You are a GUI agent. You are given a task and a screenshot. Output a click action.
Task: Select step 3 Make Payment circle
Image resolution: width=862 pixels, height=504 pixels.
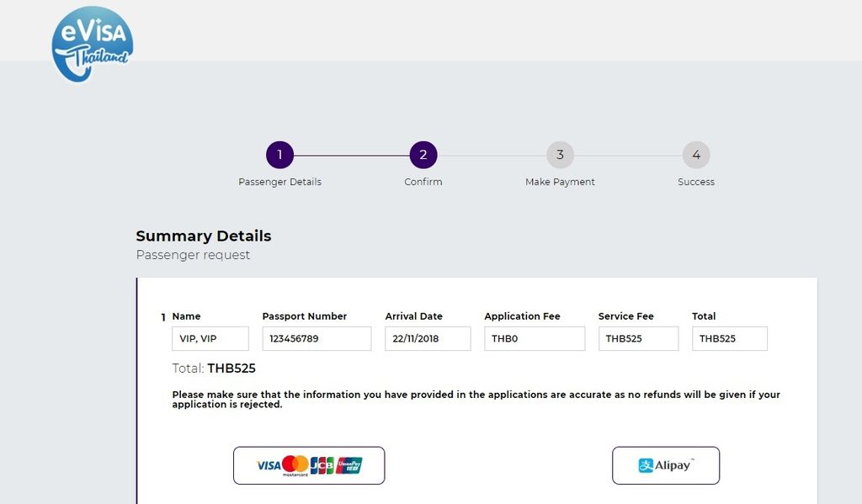(560, 155)
